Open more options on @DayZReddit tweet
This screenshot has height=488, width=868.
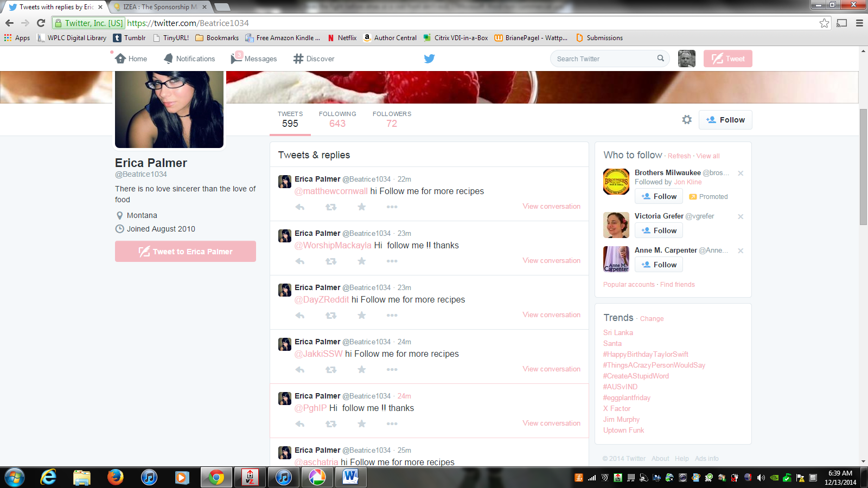pos(392,315)
